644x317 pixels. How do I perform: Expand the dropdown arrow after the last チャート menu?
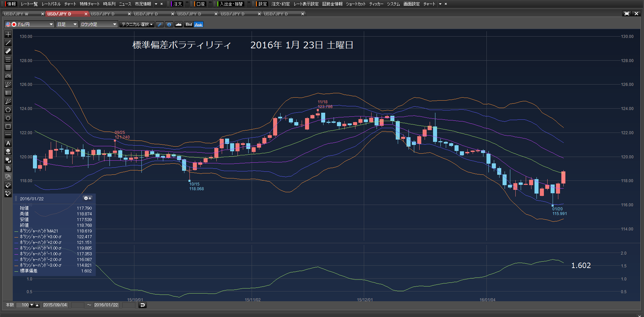coord(440,4)
